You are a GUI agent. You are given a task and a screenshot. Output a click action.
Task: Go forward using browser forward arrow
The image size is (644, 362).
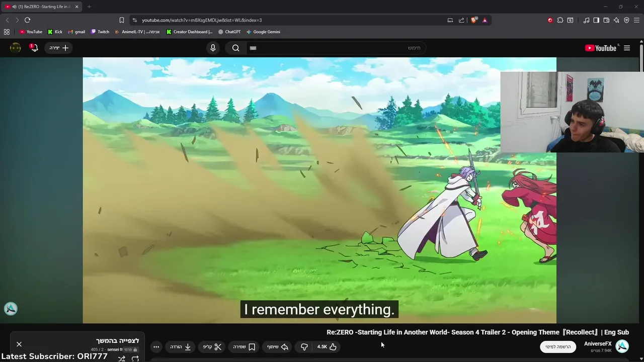click(x=17, y=20)
